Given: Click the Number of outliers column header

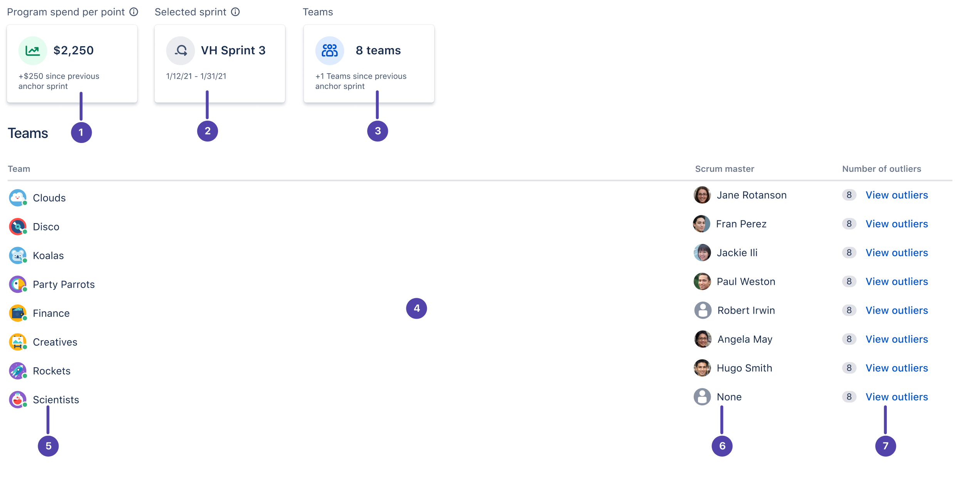Looking at the screenshot, I should tap(881, 169).
